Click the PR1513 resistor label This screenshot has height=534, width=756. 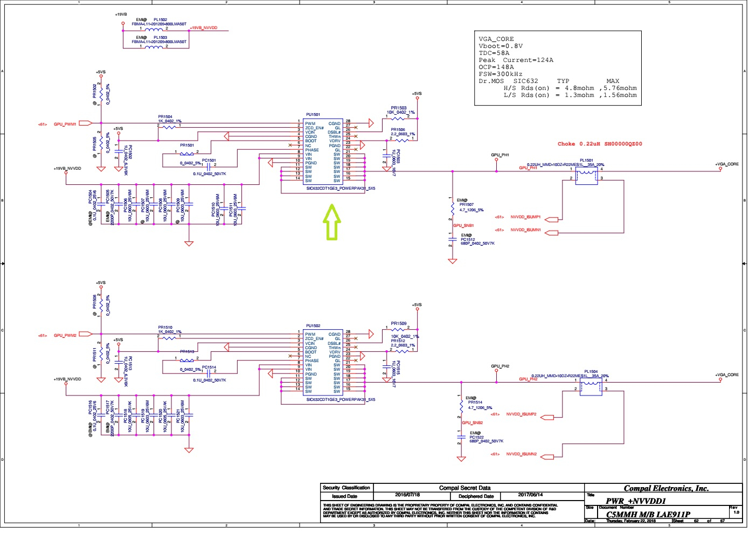point(187,352)
